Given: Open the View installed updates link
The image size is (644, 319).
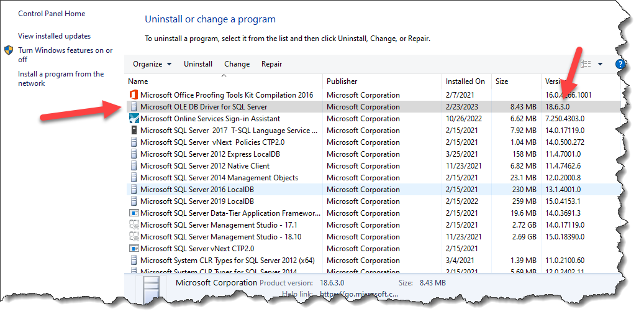Looking at the screenshot, I should [54, 36].
